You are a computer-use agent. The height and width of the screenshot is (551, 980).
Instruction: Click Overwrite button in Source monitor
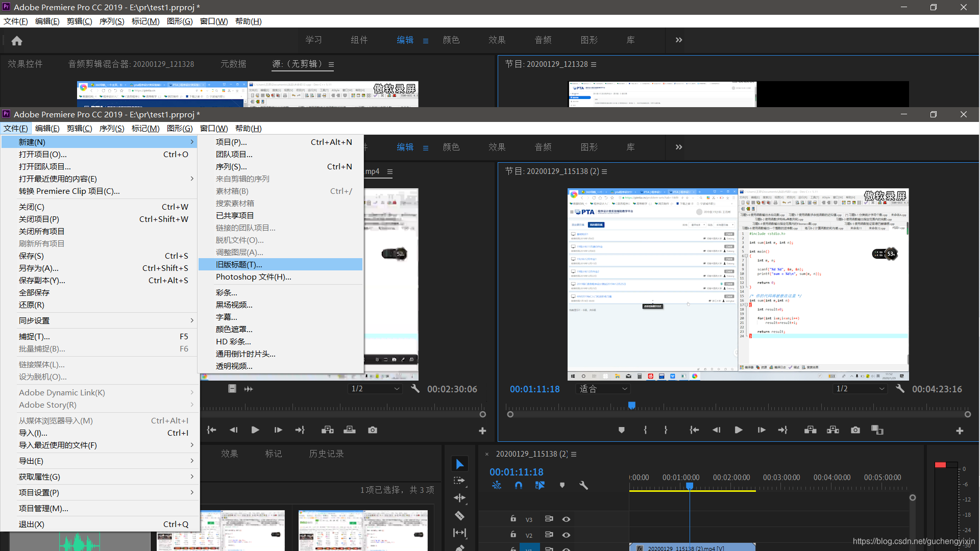point(350,430)
